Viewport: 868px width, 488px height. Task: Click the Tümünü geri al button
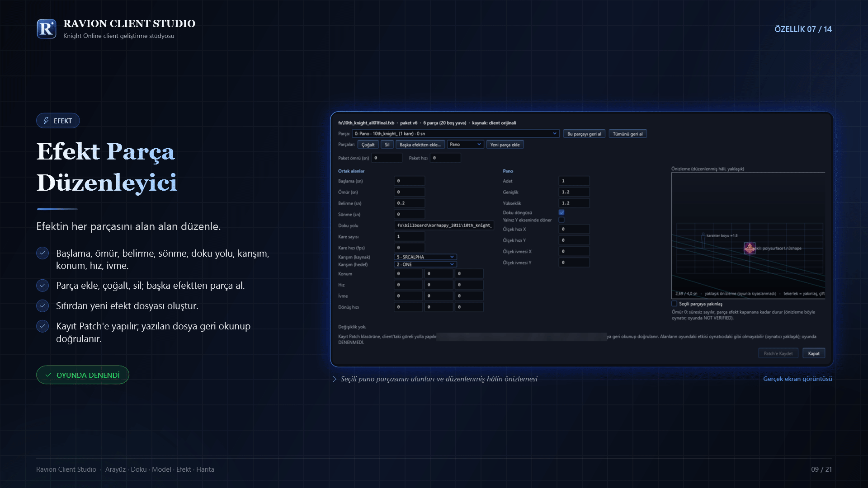point(627,134)
